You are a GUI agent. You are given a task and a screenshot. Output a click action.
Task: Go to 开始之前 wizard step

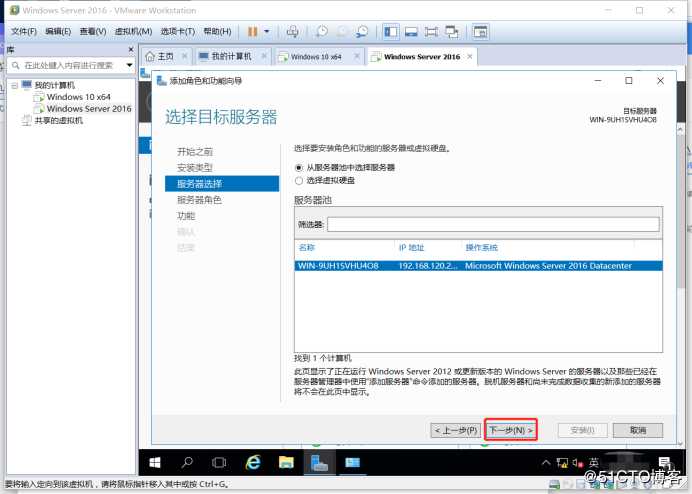195,152
